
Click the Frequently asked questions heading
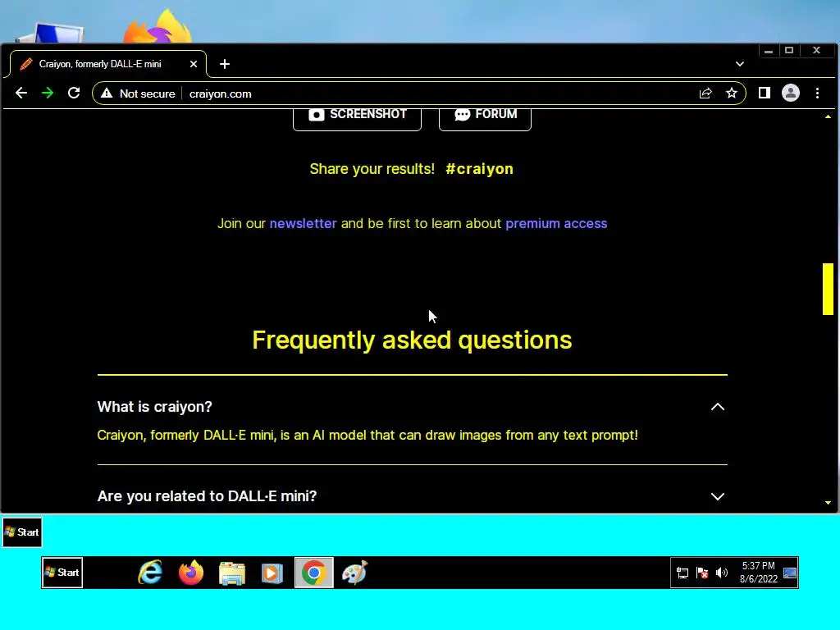pos(412,340)
